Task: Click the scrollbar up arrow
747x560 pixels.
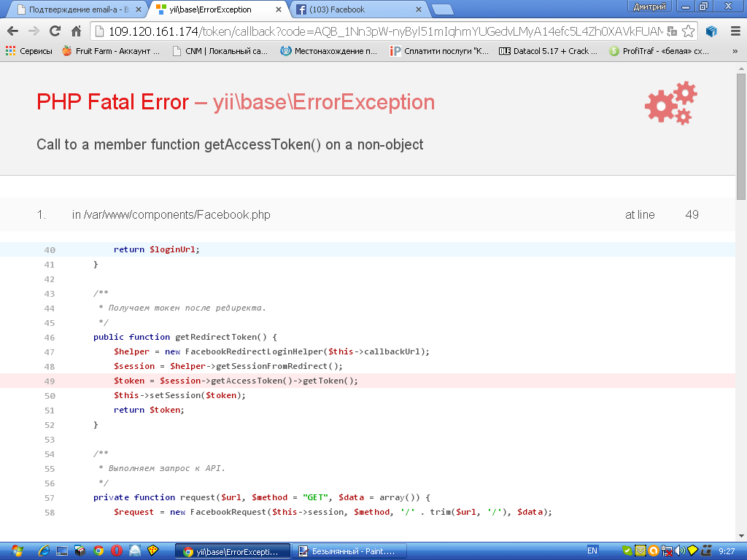Action: [x=741, y=69]
